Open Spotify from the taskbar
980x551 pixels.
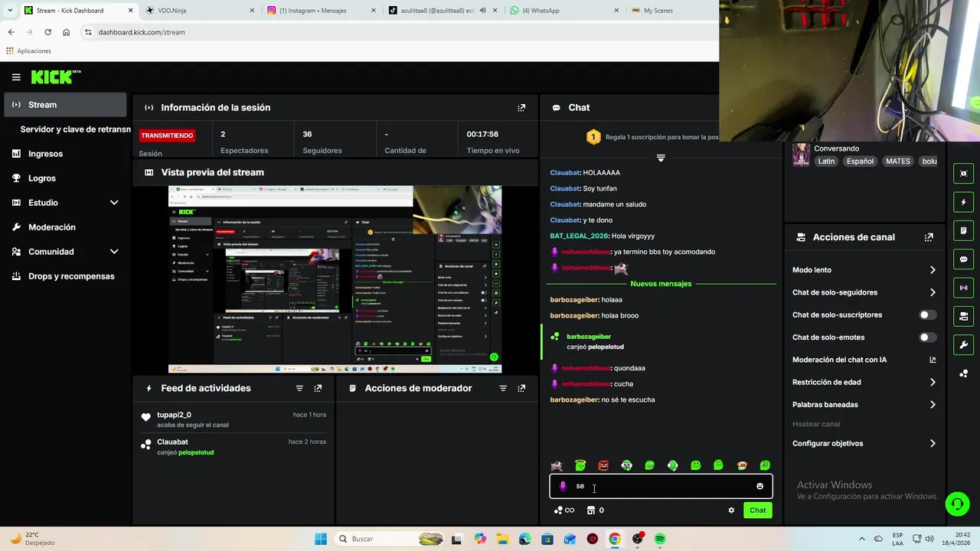point(660,539)
